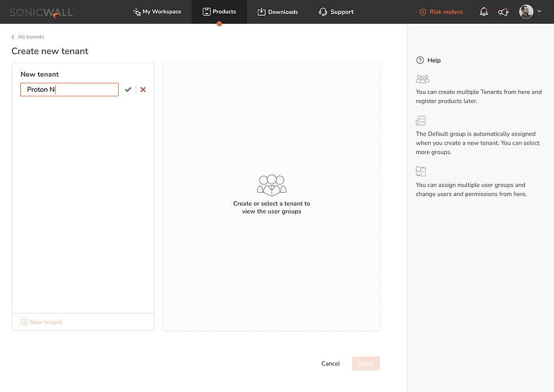Click the Support headset icon
Screen dimensions: 554x392
[323, 12]
